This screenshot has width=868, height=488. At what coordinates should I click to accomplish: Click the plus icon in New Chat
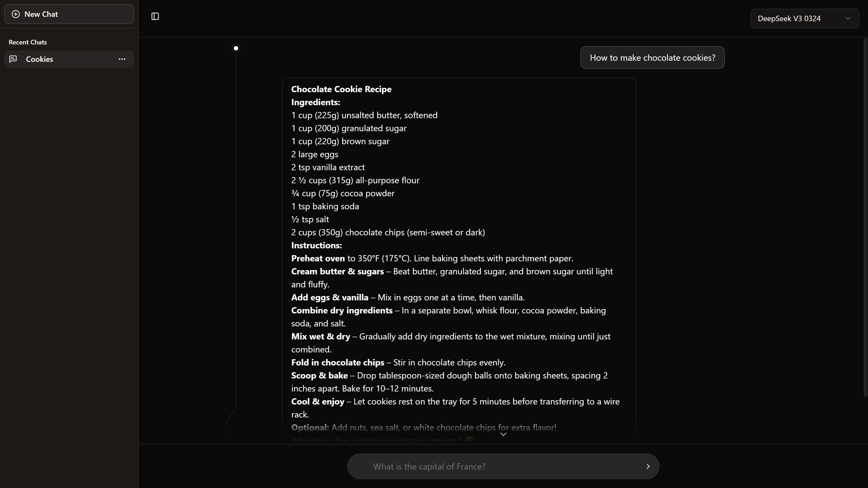click(15, 14)
